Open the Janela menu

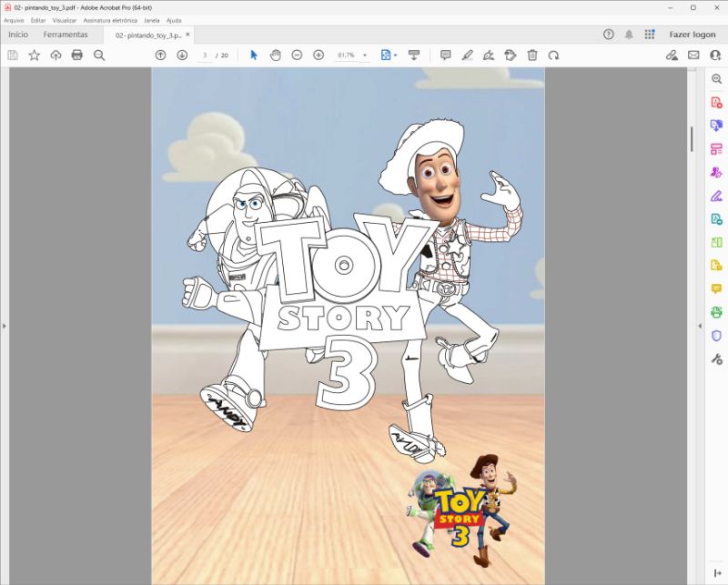click(152, 20)
